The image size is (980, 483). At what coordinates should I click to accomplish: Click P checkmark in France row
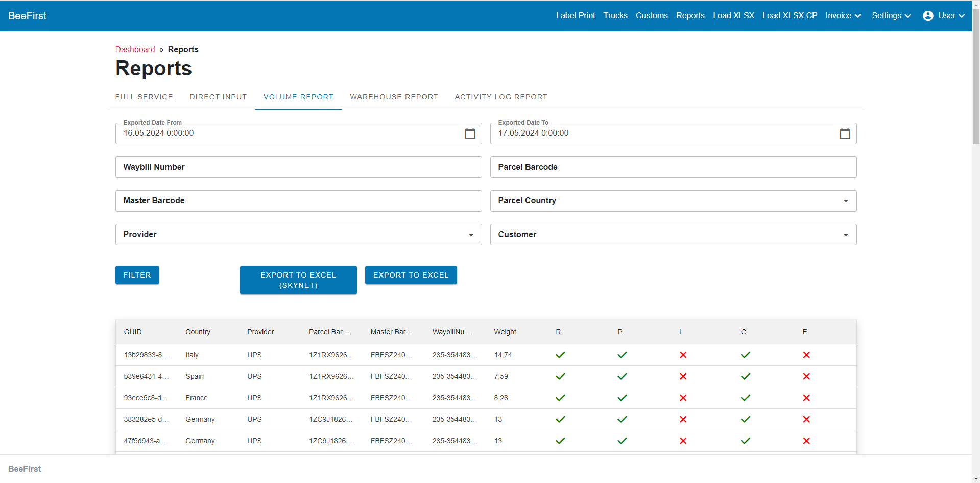[x=622, y=398]
